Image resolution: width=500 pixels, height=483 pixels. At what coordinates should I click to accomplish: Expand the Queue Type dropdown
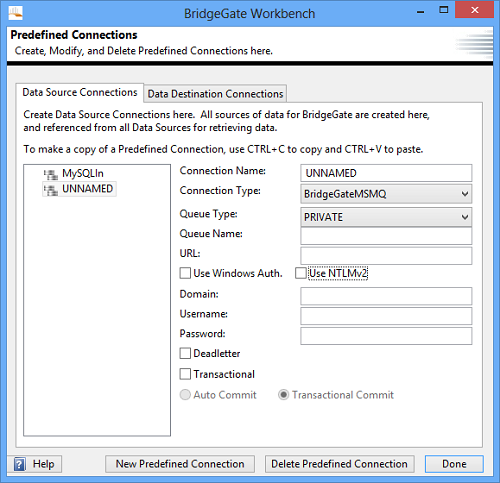point(386,217)
